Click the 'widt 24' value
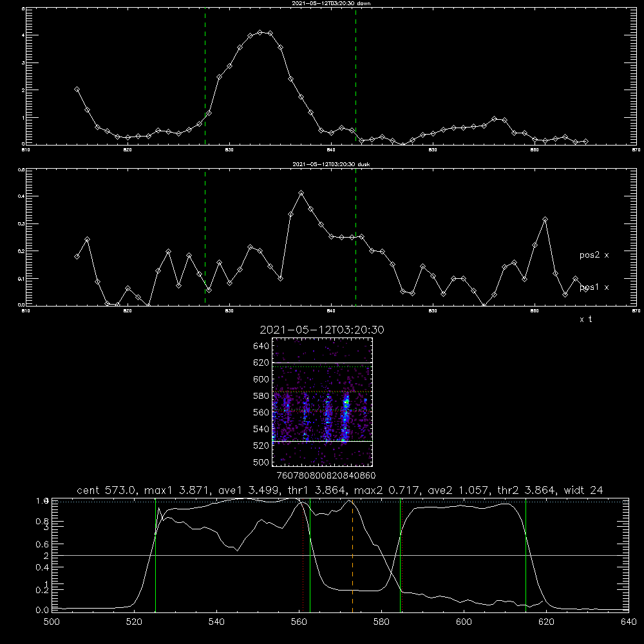Viewport: 644px width, 644px height. pos(583,490)
